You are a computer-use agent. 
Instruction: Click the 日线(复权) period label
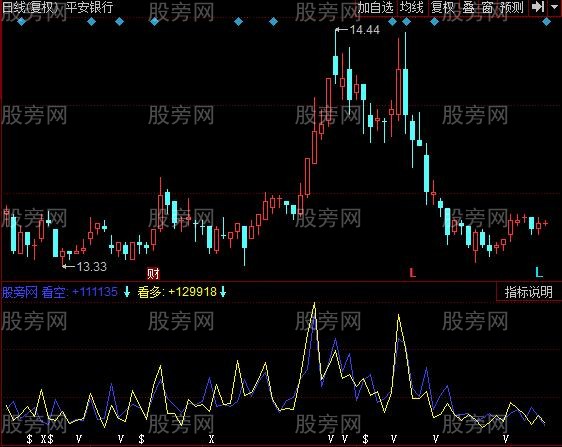(x=29, y=7)
